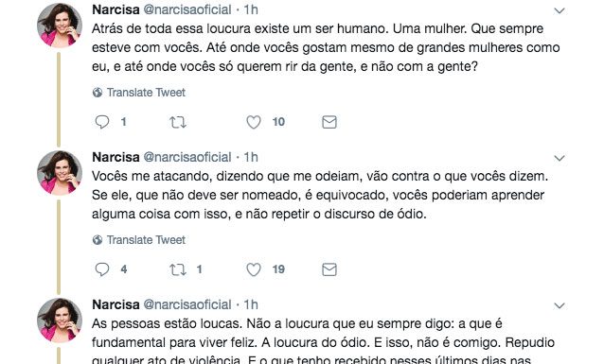Open Narcisa's avatar on first tweet
Image resolution: width=604 pixels, height=364 pixels.
(60, 25)
